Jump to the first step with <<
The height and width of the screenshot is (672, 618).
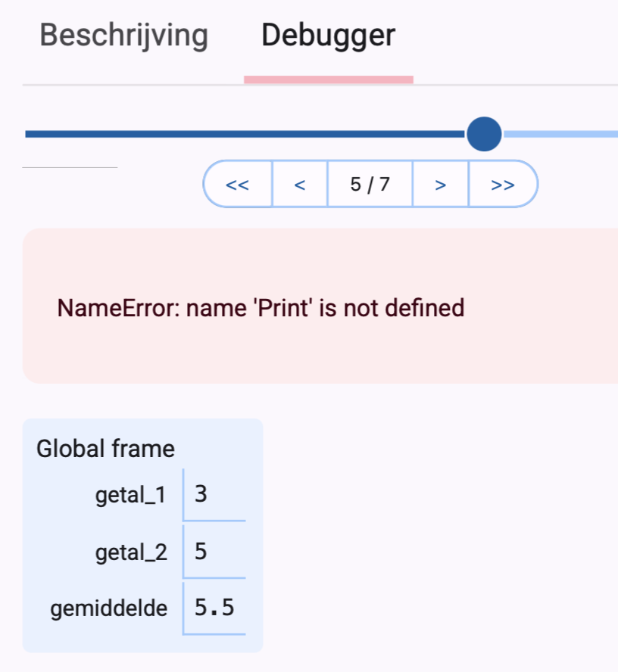pos(237,184)
